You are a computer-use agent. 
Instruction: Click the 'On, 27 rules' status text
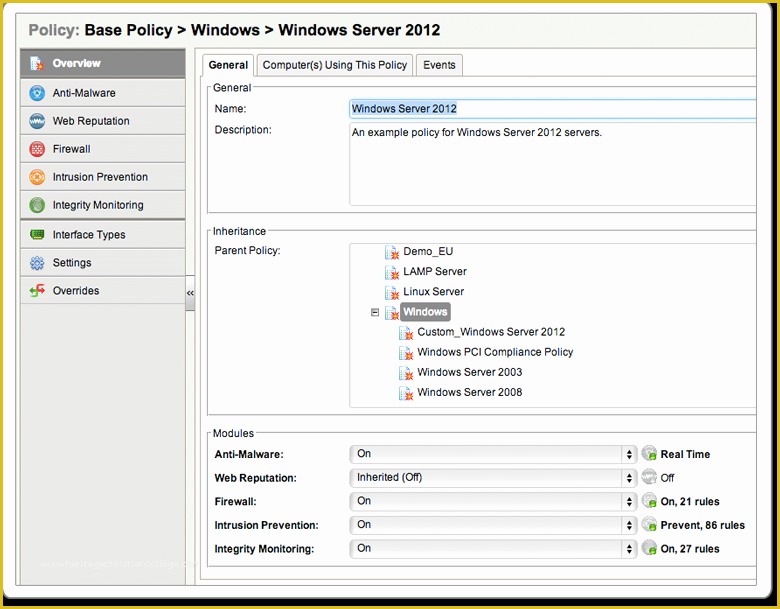click(x=690, y=549)
